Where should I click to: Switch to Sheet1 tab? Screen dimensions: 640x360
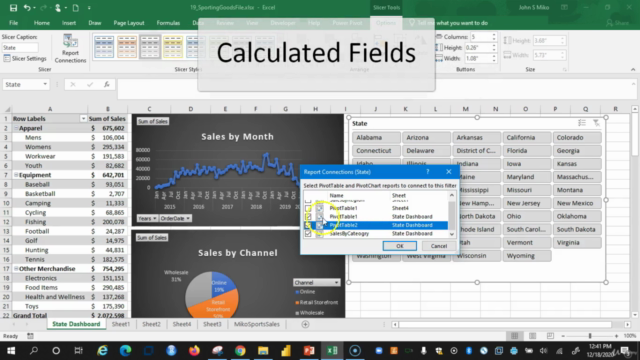pos(121,324)
